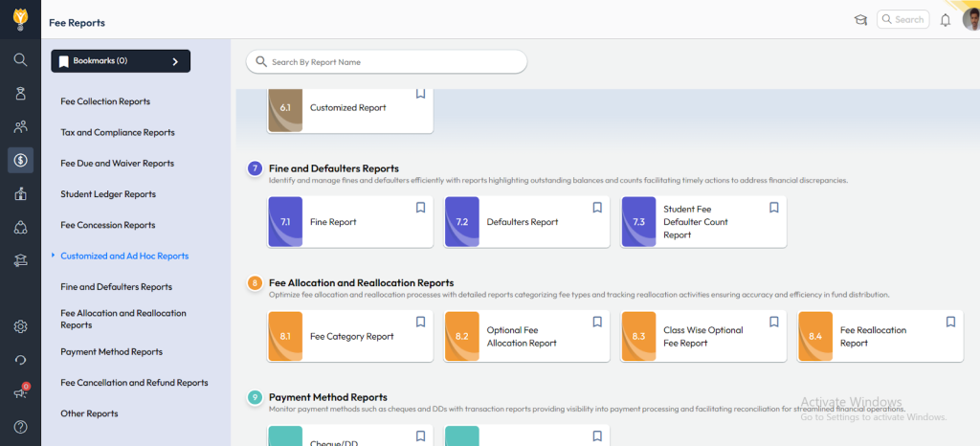Expand the Bookmarks panel arrow
This screenshot has width=980, height=446.
175,61
